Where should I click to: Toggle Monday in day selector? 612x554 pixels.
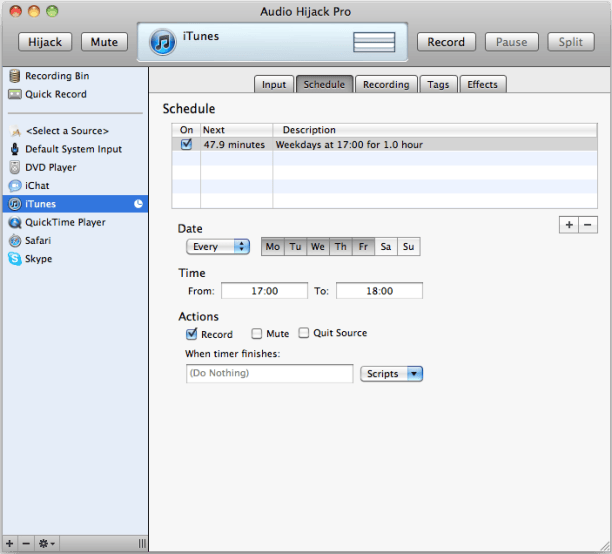tap(272, 246)
